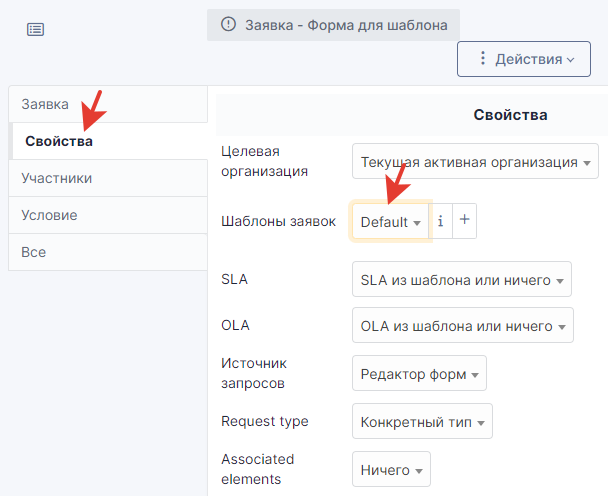Open the Default request template dropdown

pyautogui.click(x=390, y=221)
